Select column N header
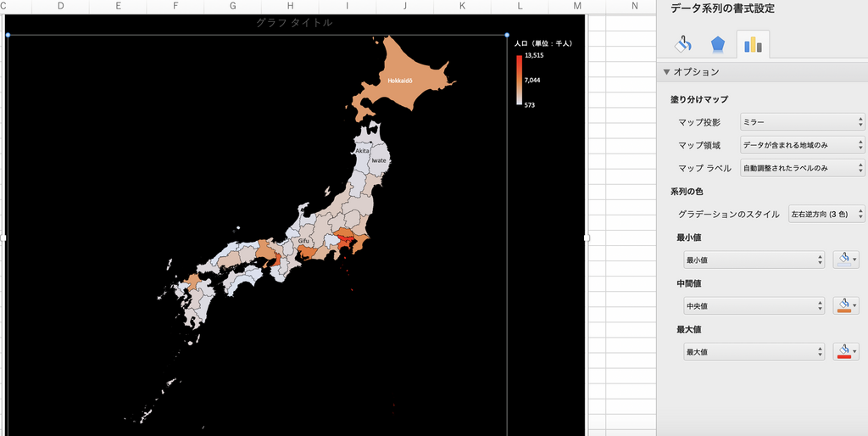 pyautogui.click(x=634, y=7)
